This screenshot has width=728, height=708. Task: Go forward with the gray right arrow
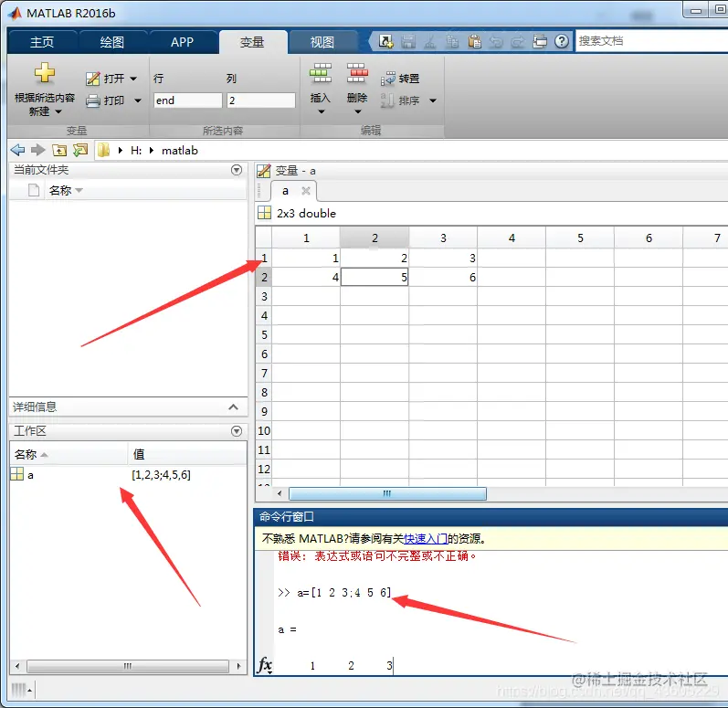coord(37,150)
